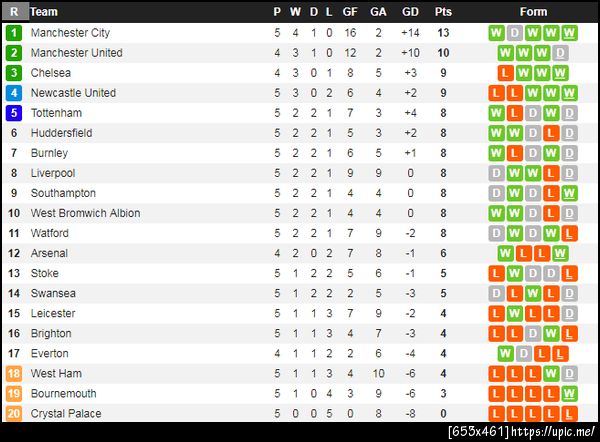Click Crystal Palace's rank 20 badge
This screenshot has height=442, width=600.
point(14,413)
